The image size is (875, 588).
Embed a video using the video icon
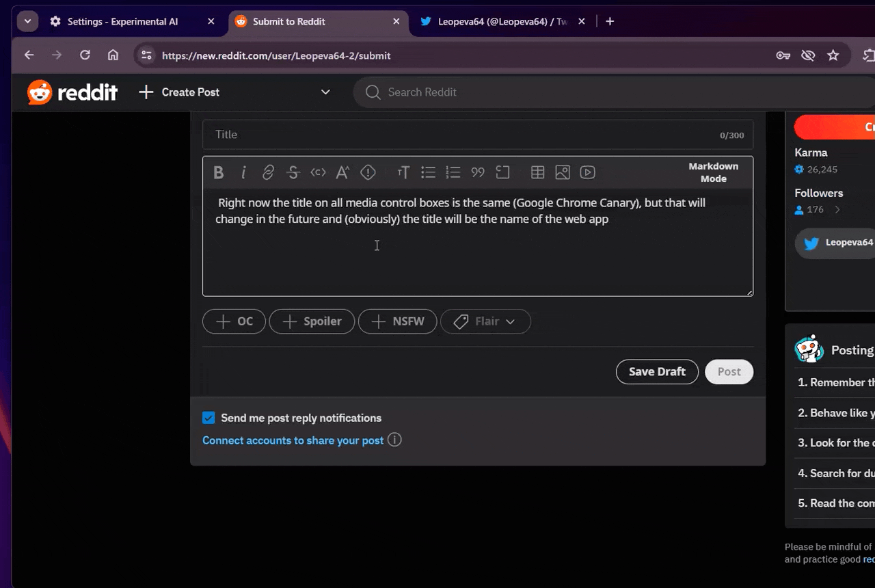pos(587,172)
